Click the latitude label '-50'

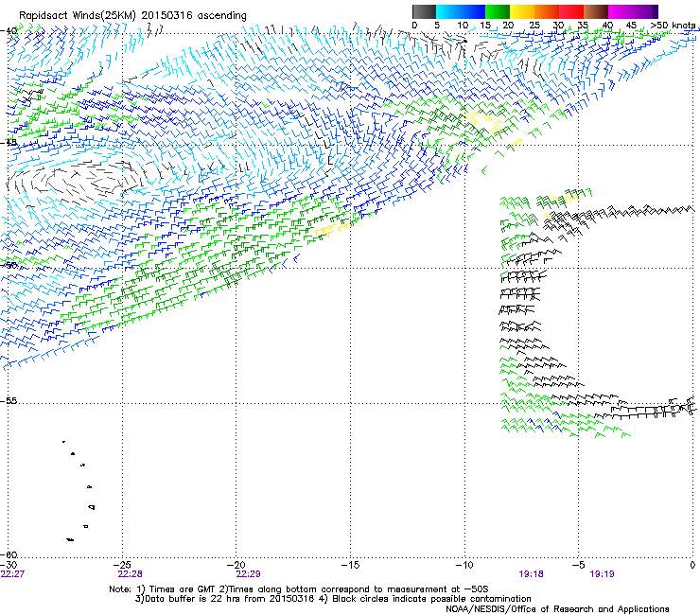[x=9, y=265]
